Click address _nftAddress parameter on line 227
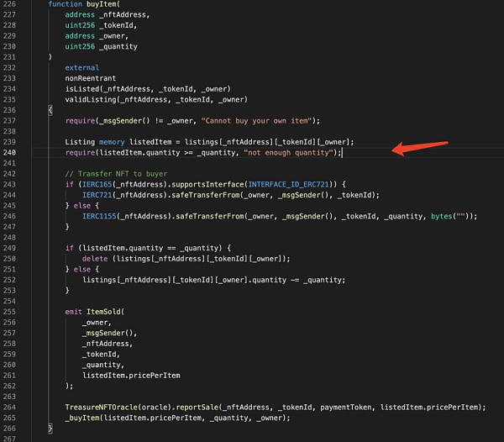504x442 pixels. 108,15
